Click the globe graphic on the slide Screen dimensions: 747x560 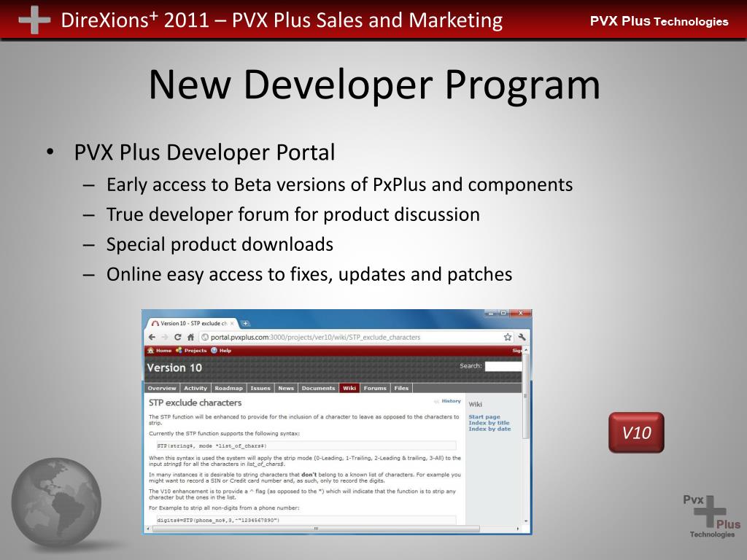coord(56,502)
